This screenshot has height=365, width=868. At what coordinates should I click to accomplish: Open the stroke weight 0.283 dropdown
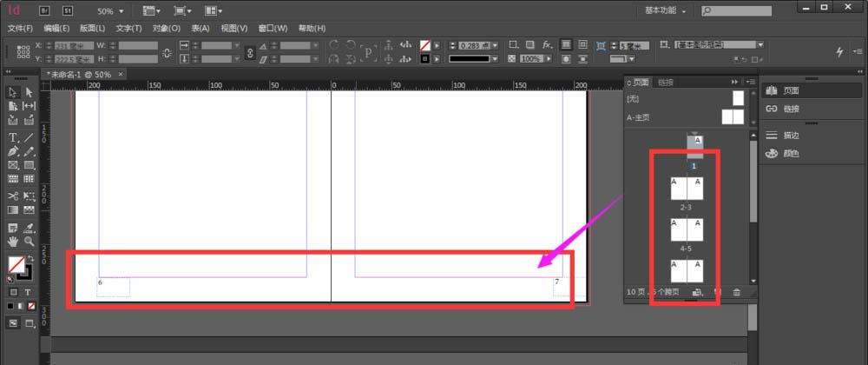click(495, 45)
